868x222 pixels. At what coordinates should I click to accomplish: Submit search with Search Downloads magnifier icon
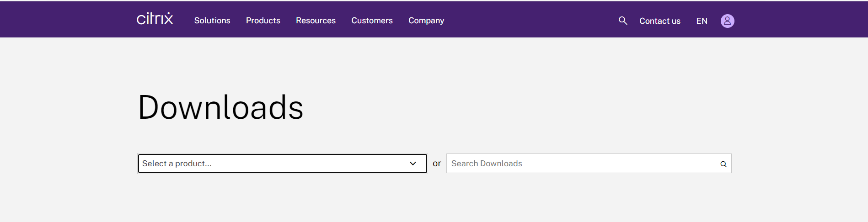point(723,164)
